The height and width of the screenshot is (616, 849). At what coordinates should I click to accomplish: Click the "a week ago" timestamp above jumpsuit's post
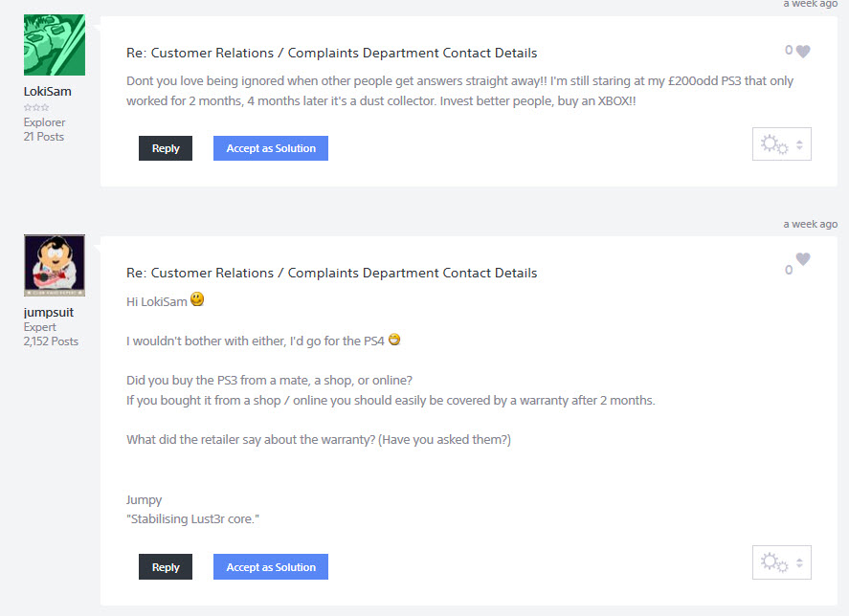click(810, 224)
